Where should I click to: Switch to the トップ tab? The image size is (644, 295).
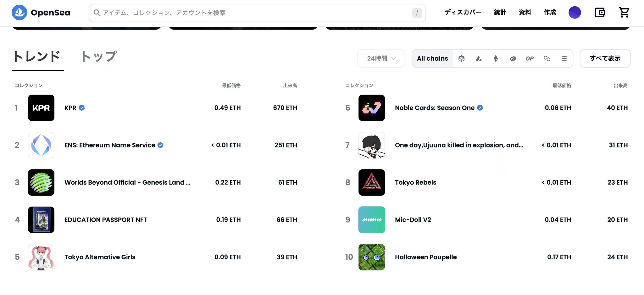click(x=99, y=57)
